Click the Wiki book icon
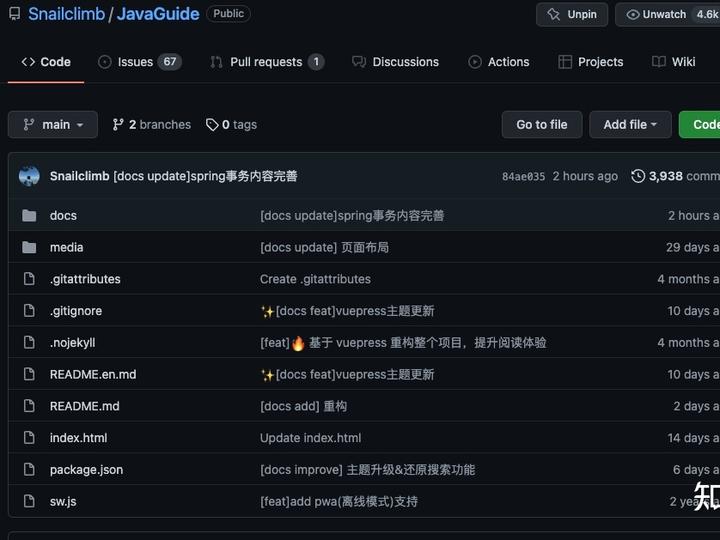This screenshot has height=540, width=720. click(x=659, y=62)
